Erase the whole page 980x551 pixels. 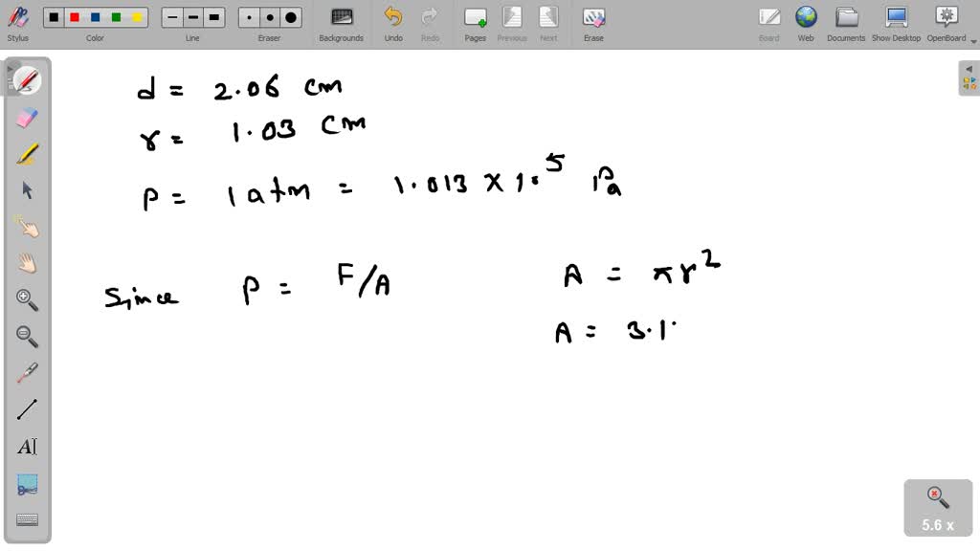coord(593,24)
